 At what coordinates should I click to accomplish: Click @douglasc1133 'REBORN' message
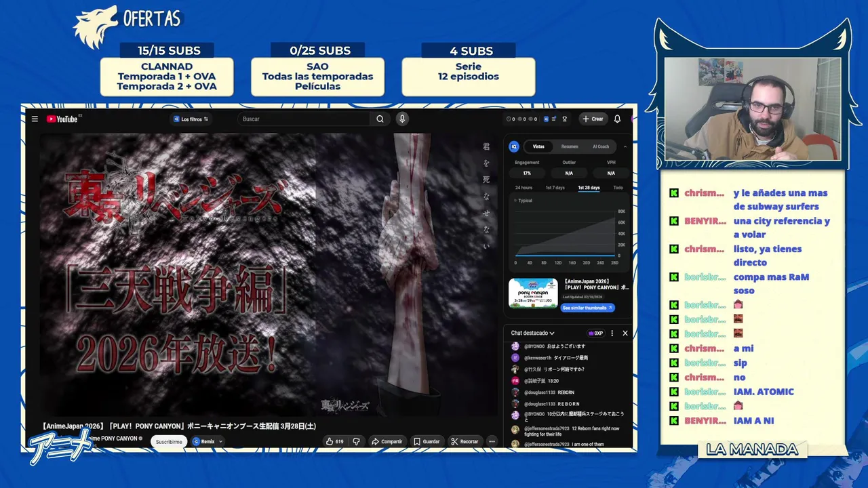543,392
